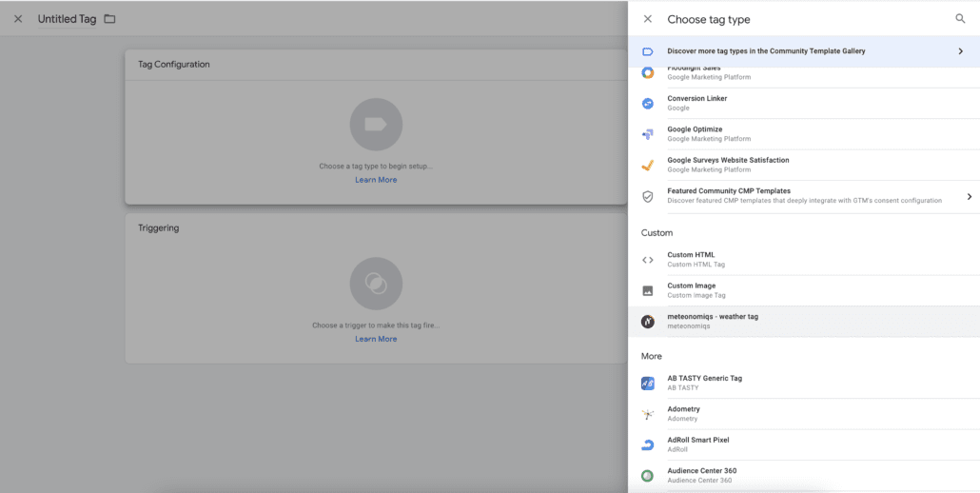Expand Featured Community CMP Templates chevron
The height and width of the screenshot is (493, 980).
pyautogui.click(x=970, y=196)
